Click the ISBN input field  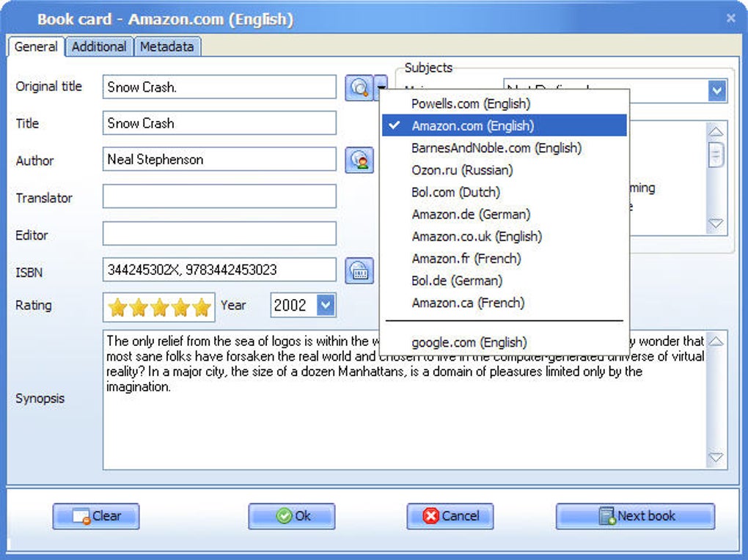(x=219, y=270)
